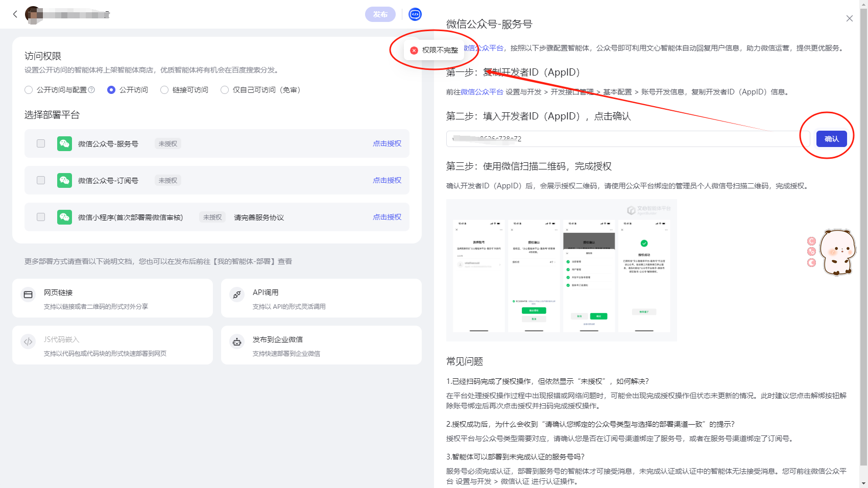The width and height of the screenshot is (868, 488).
Task: Click the 发布 publish button
Action: 380,14
